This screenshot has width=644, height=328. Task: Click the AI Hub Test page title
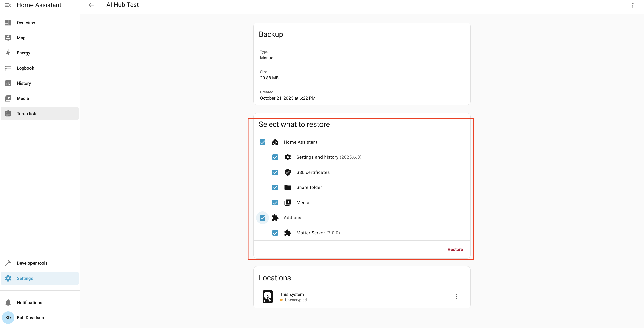(x=122, y=5)
